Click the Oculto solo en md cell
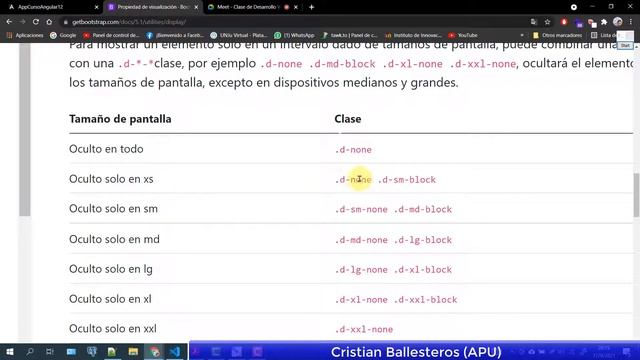 pos(114,239)
